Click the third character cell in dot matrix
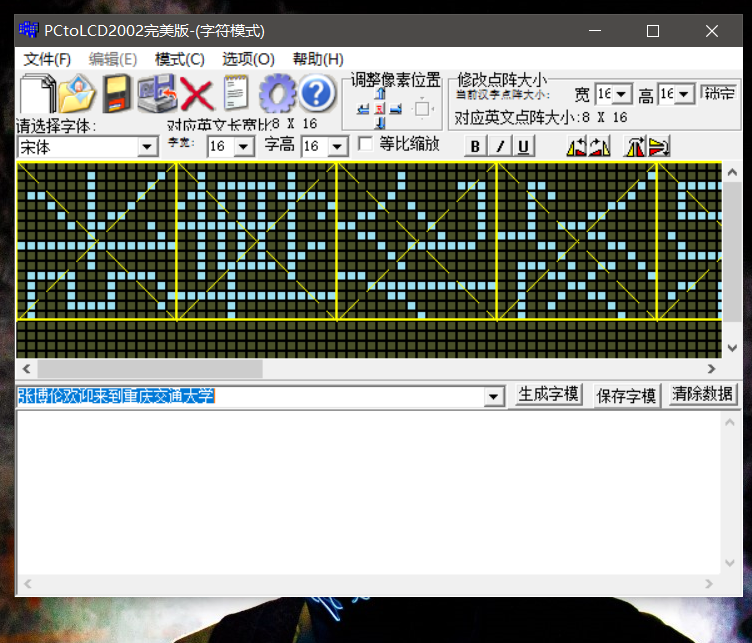752x643 pixels. coord(417,241)
